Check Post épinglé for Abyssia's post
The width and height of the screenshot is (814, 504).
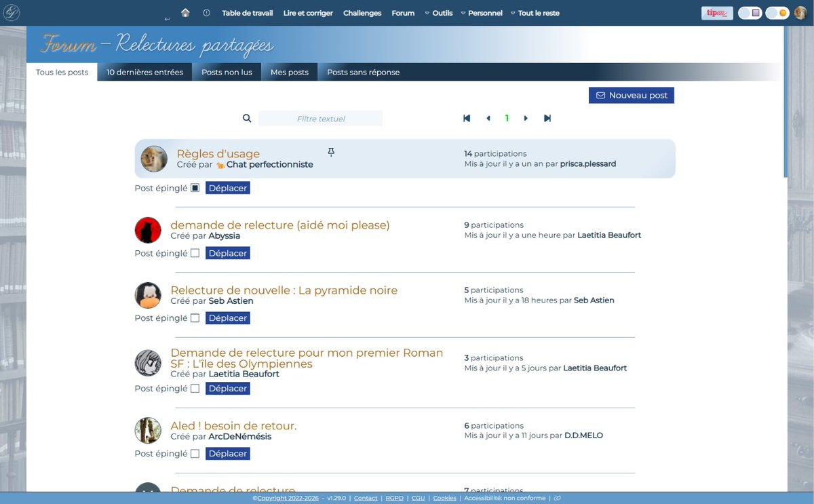195,253
